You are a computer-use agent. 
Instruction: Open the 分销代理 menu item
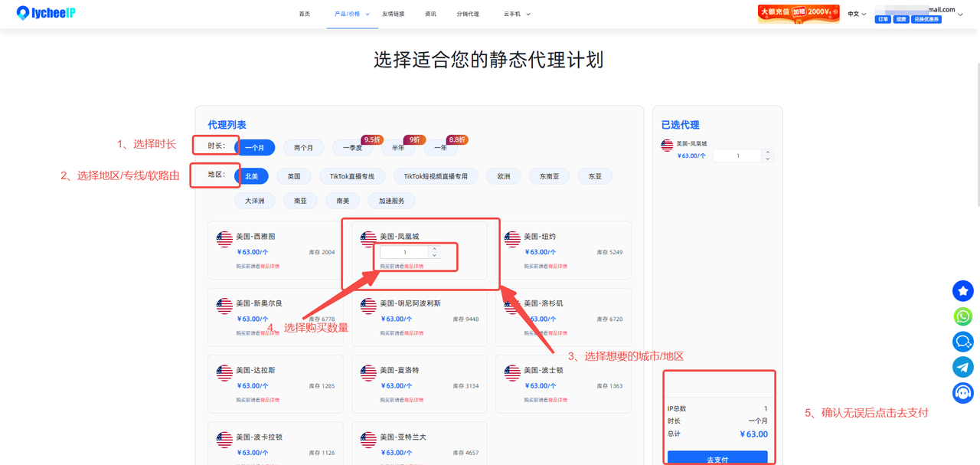pos(468,14)
